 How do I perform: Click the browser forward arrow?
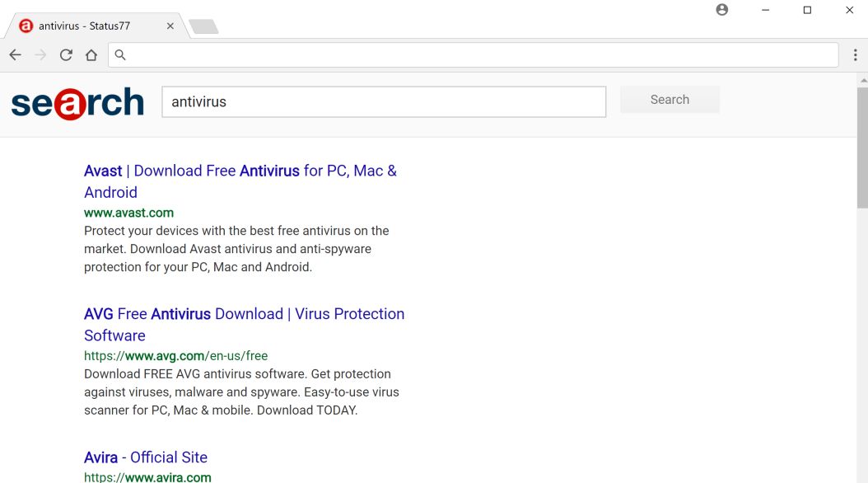click(x=40, y=55)
